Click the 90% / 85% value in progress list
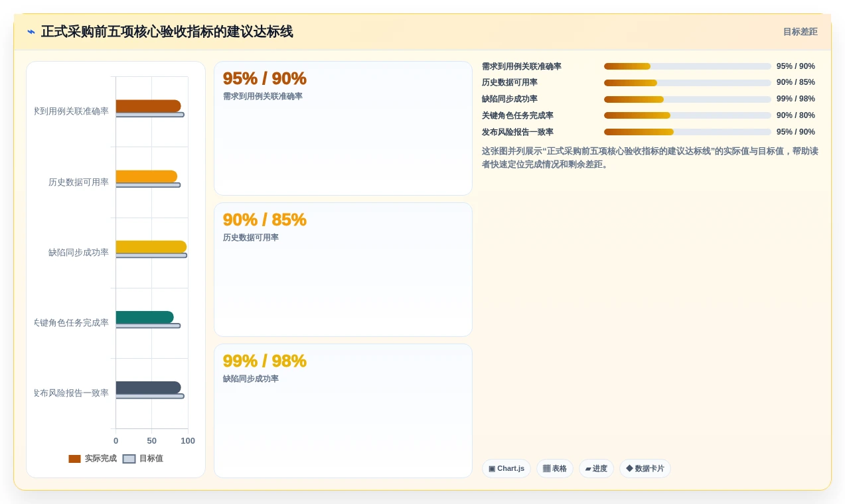845x504 pixels. (796, 83)
